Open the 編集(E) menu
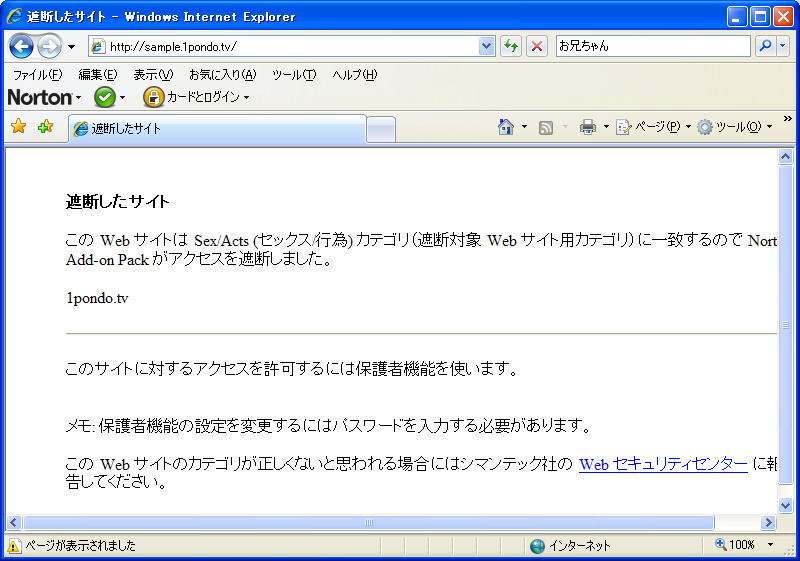800x561 pixels. pos(97,75)
